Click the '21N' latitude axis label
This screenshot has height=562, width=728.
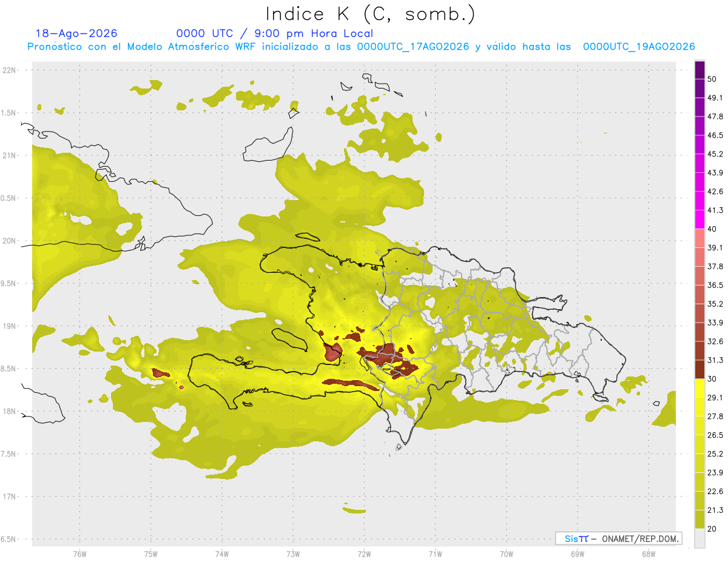(9, 155)
